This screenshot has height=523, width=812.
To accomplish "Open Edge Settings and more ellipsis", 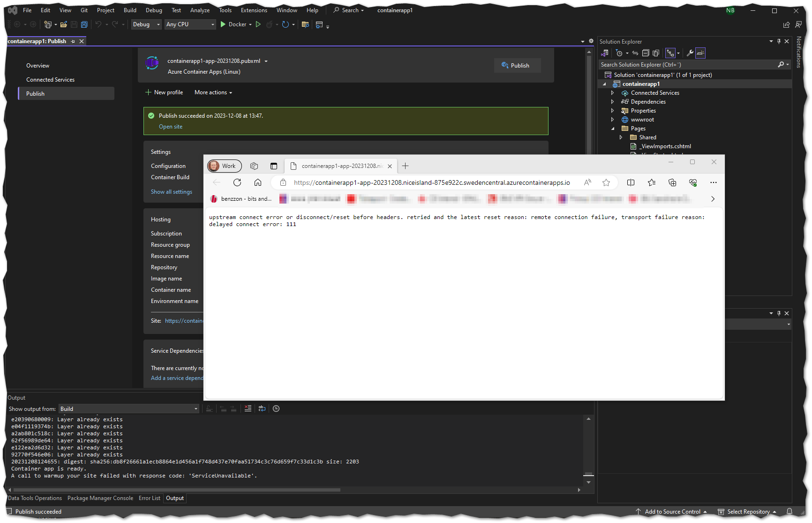I will point(714,182).
